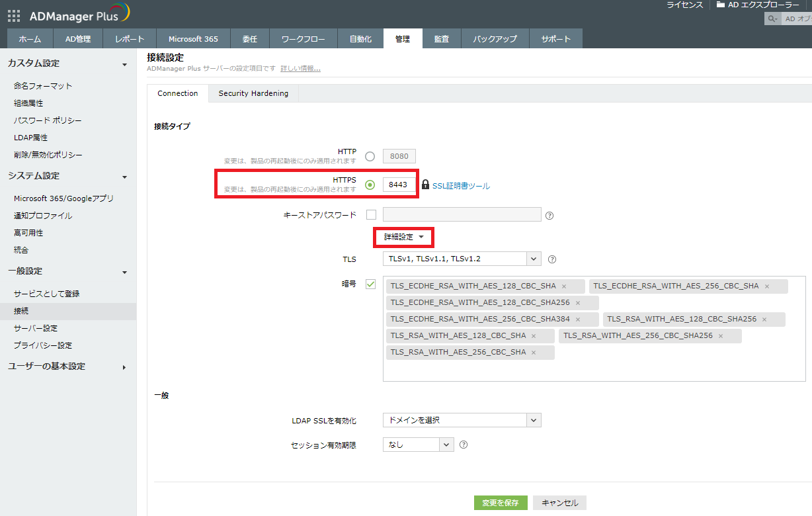
Task: Click the search magnifier icon in the header
Action: [x=772, y=19]
